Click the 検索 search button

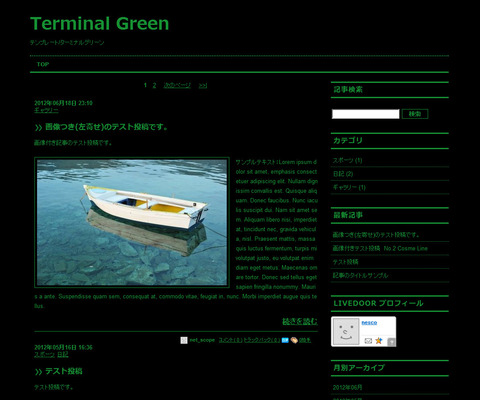(415, 114)
